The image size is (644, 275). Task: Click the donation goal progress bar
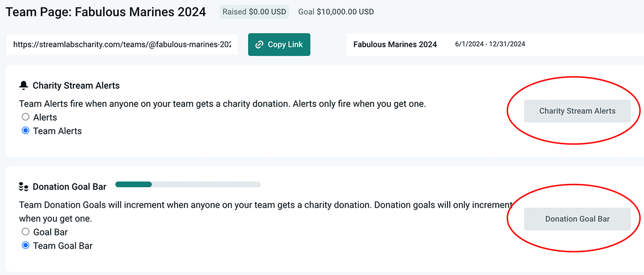(188, 184)
